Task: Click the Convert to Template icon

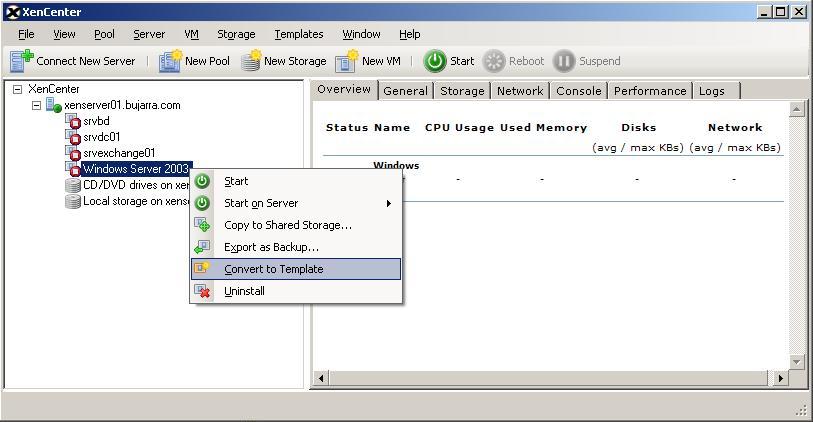Action: click(202, 269)
